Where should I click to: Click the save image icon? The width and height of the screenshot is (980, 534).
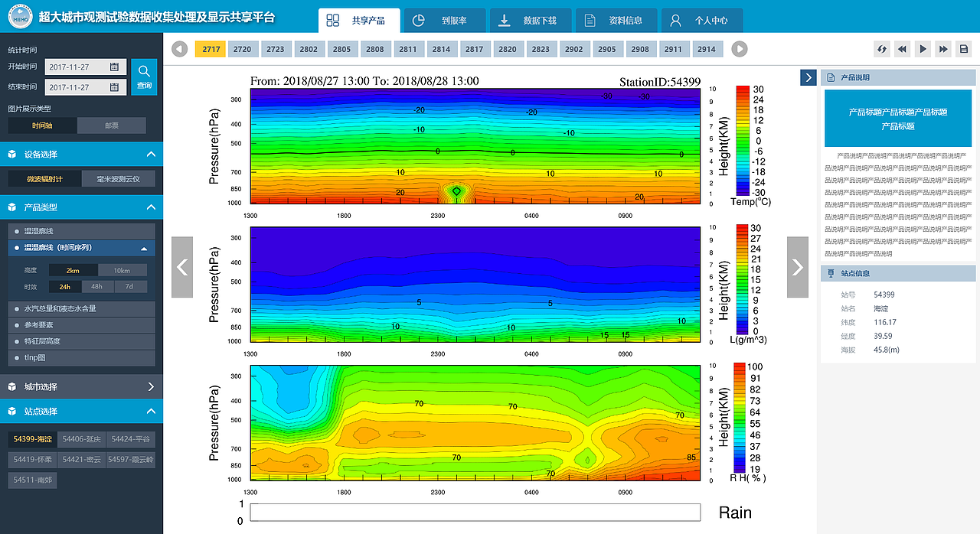pyautogui.click(x=965, y=49)
